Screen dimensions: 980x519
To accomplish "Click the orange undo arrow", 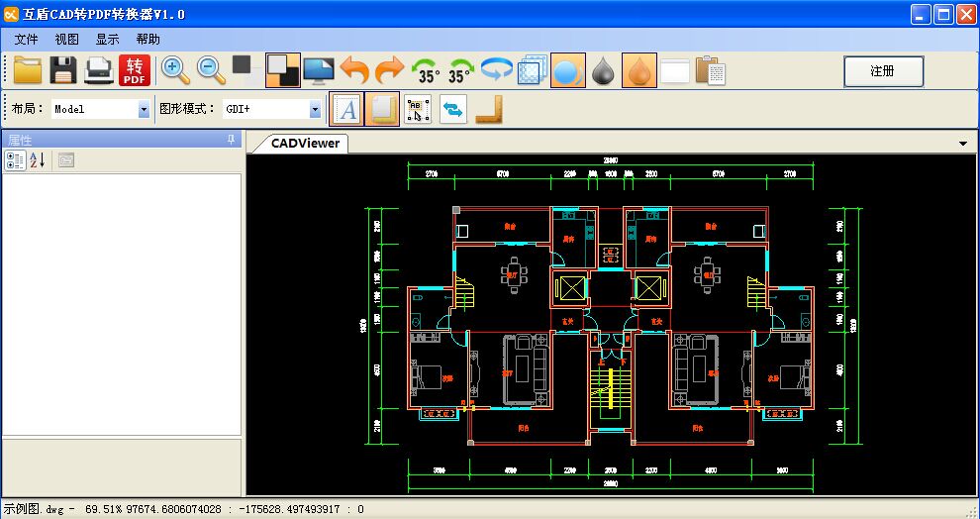I will pos(354,70).
